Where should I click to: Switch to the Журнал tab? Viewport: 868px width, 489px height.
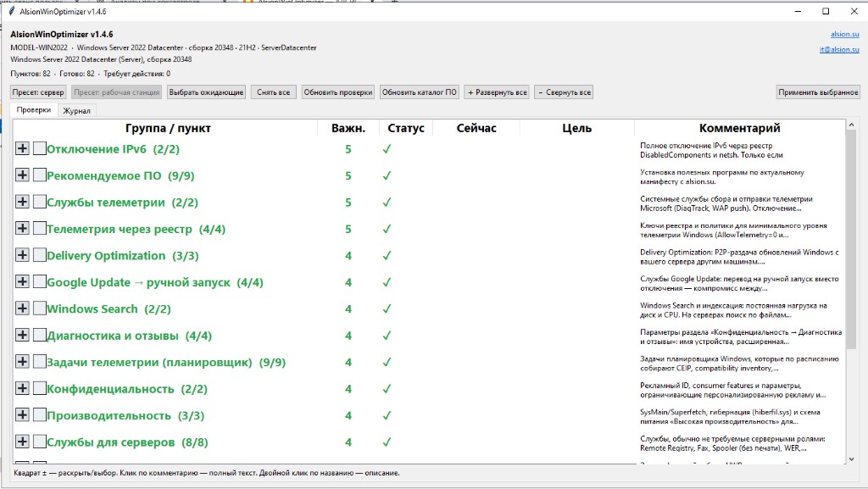[76, 111]
